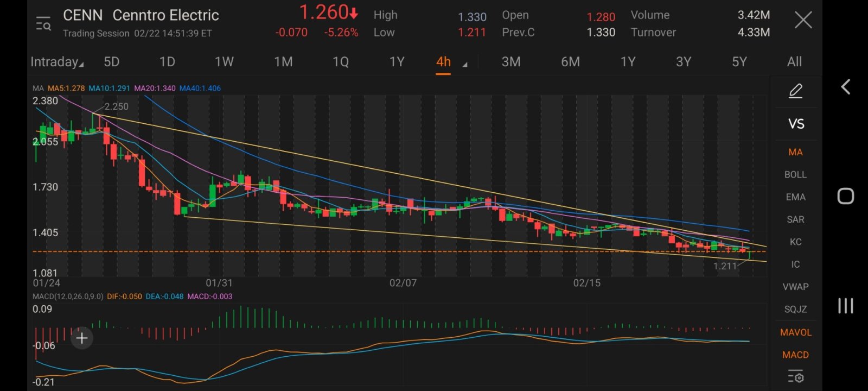Select the 4h timeframe tab

[443, 62]
